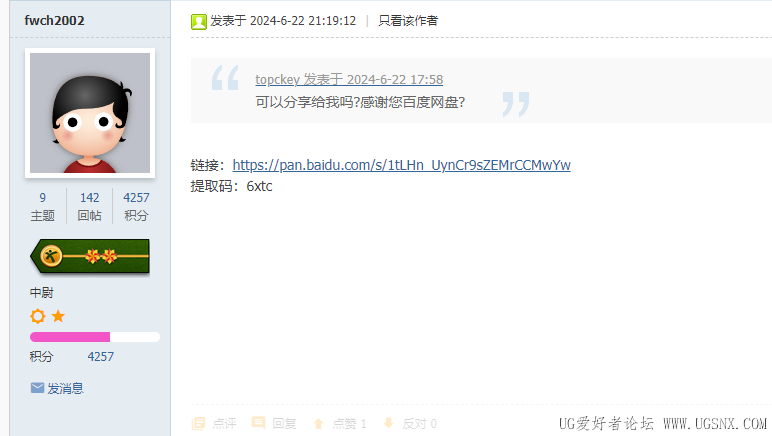
Task: Click the 发消息 send message link
Action: pos(65,388)
